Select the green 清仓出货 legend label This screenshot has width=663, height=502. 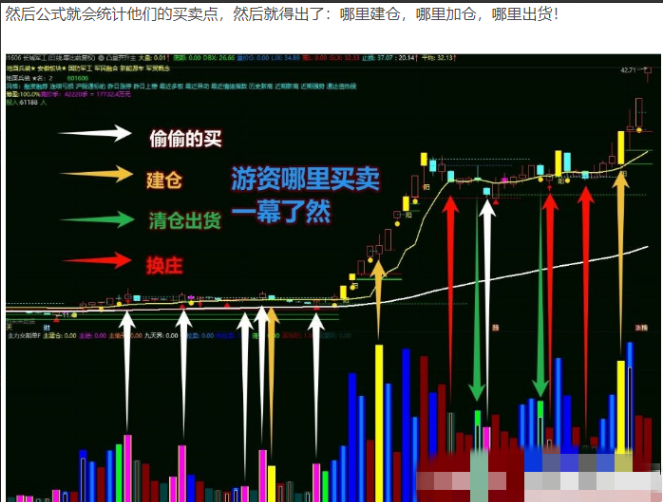184,220
